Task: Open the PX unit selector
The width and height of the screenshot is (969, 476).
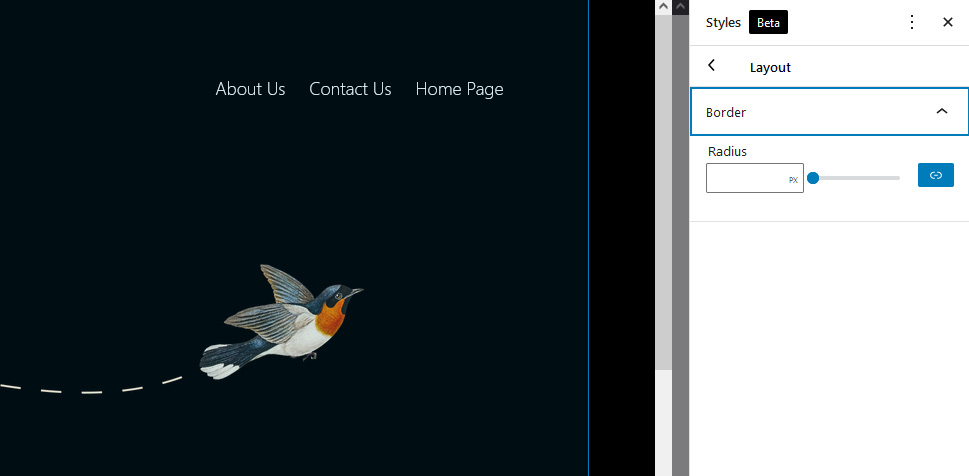Action: [x=793, y=180]
